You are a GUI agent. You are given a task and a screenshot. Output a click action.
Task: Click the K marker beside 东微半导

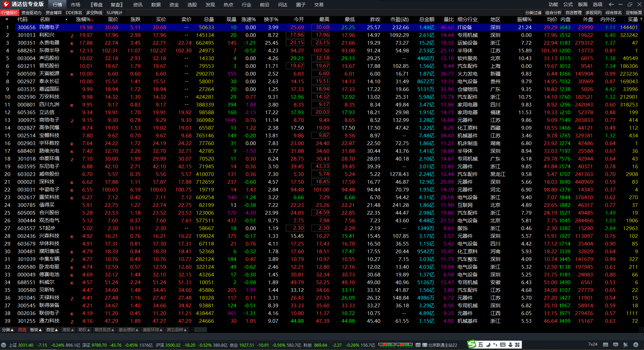coord(72,51)
